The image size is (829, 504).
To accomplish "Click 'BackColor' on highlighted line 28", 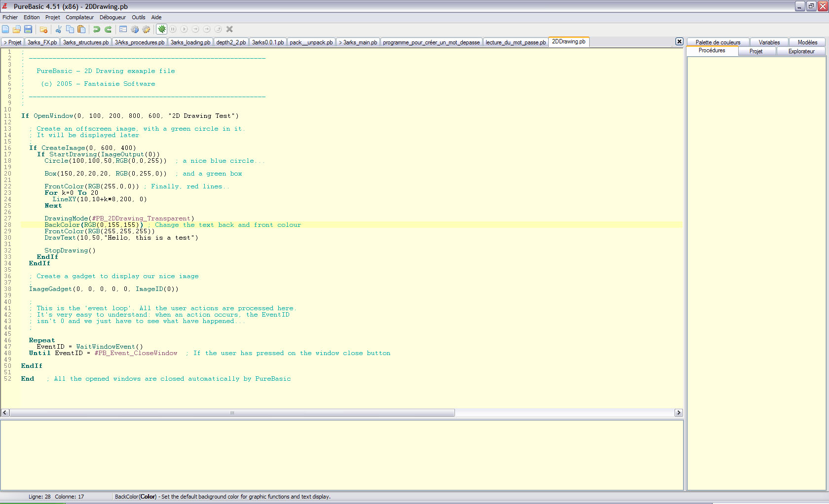I will [62, 225].
